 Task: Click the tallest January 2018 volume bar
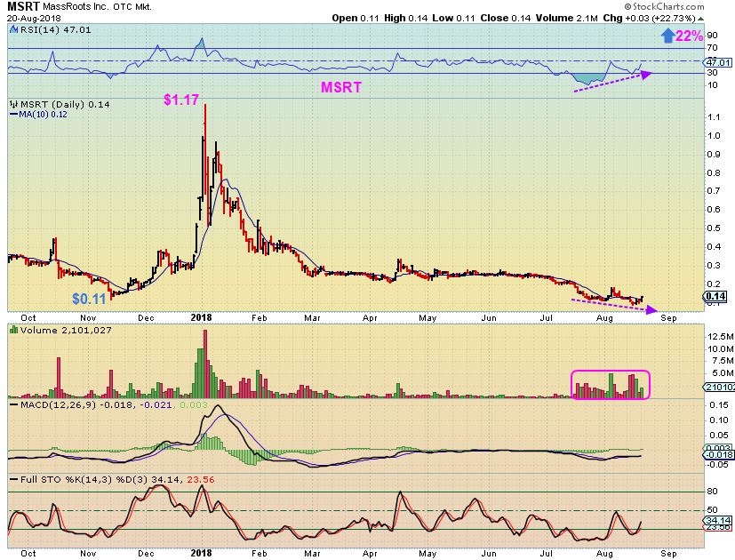click(x=204, y=364)
